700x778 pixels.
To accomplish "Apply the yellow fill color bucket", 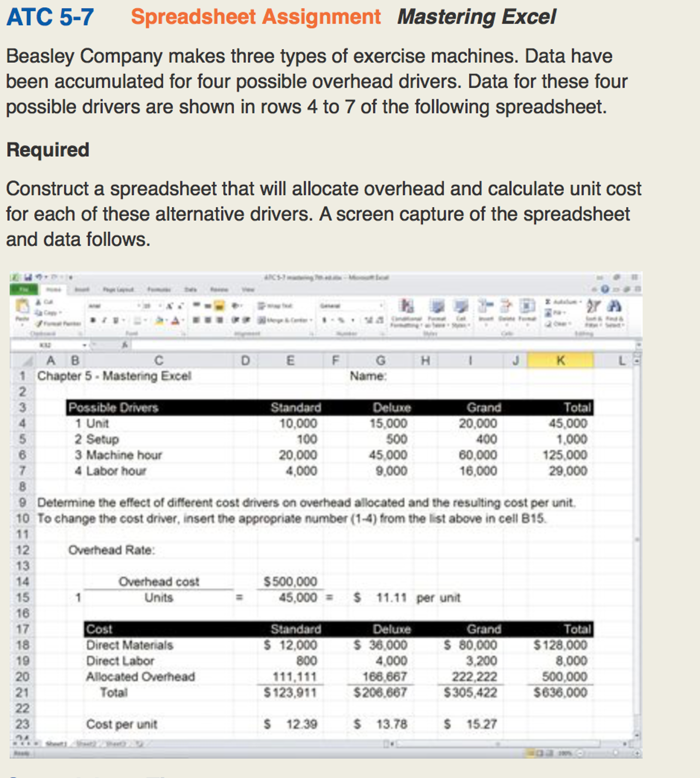I will click(159, 321).
